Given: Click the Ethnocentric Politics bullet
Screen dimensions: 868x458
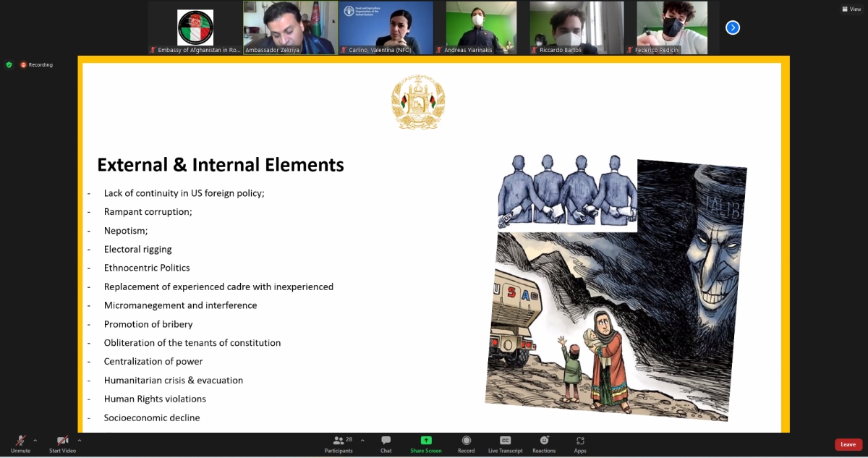Looking at the screenshot, I should [147, 268].
